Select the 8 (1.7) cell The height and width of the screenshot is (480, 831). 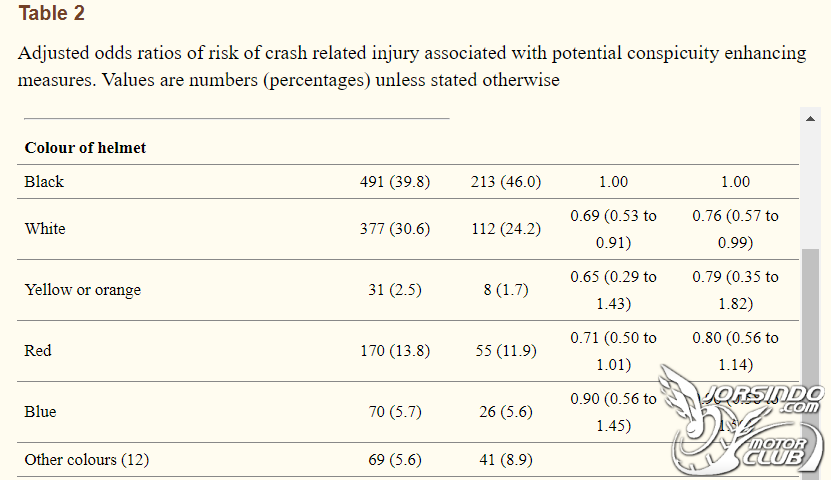pyautogui.click(x=506, y=290)
